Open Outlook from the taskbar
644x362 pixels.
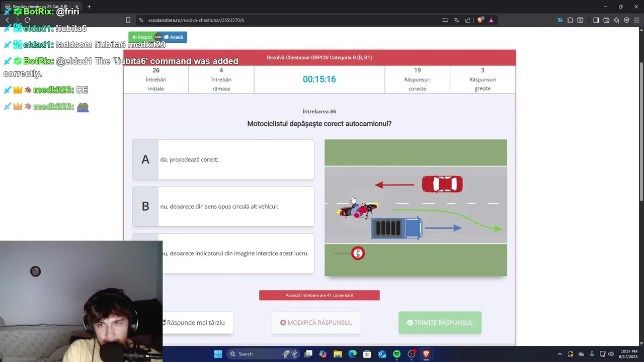click(382, 354)
